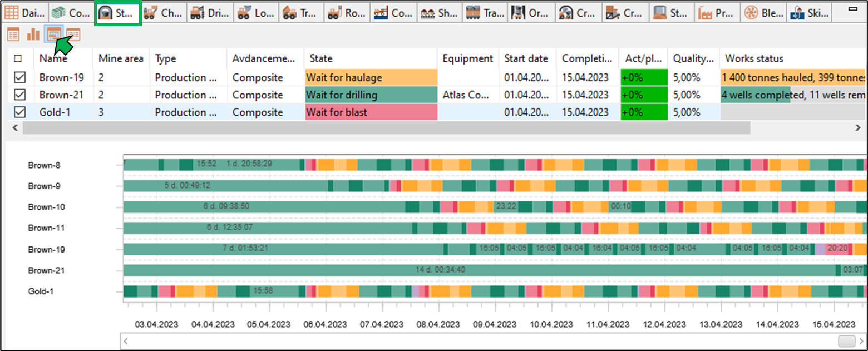The height and width of the screenshot is (351, 868).
Task: Click the table horizontal scrollbar thumb
Action: pos(386,128)
